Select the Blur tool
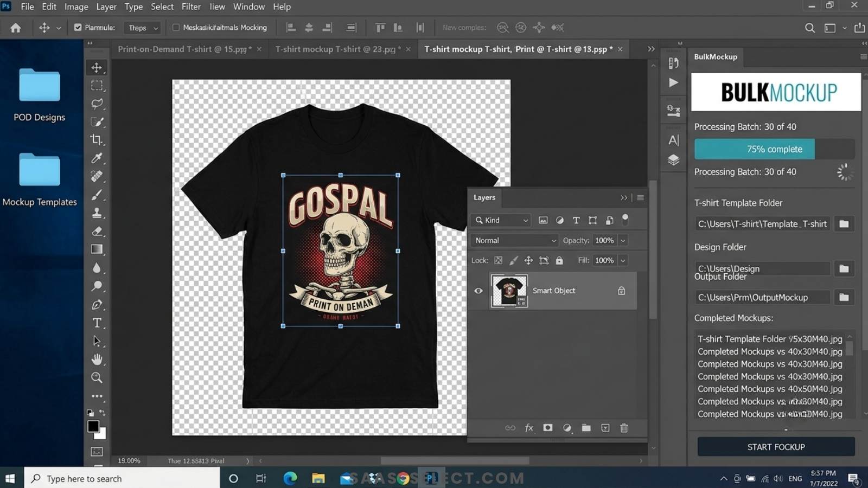 pyautogui.click(x=97, y=268)
